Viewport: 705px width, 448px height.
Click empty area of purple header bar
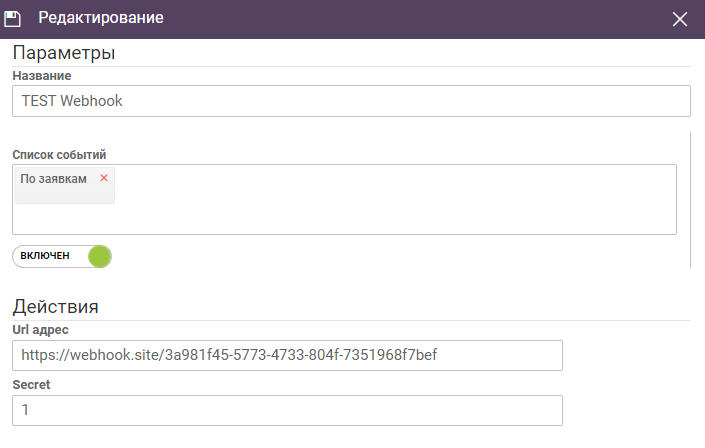coord(400,19)
